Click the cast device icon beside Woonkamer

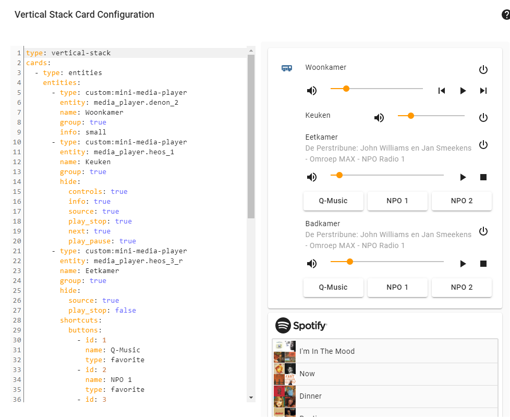286,68
